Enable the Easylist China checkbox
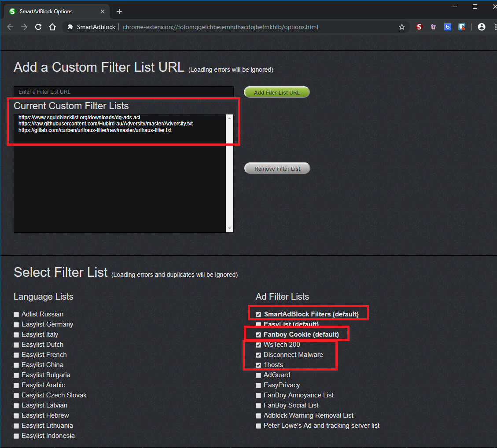 pyautogui.click(x=16, y=365)
